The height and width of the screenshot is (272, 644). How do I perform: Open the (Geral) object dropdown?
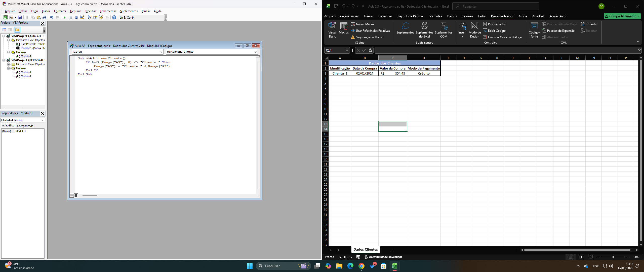coord(117,52)
